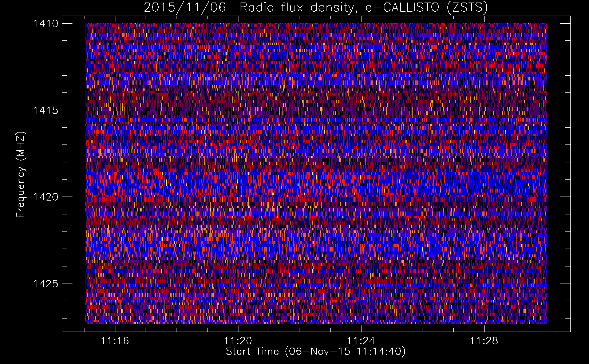Image resolution: width=589 pixels, height=364 pixels.
Task: Click the 11:28 time axis label
Action: 484,341
